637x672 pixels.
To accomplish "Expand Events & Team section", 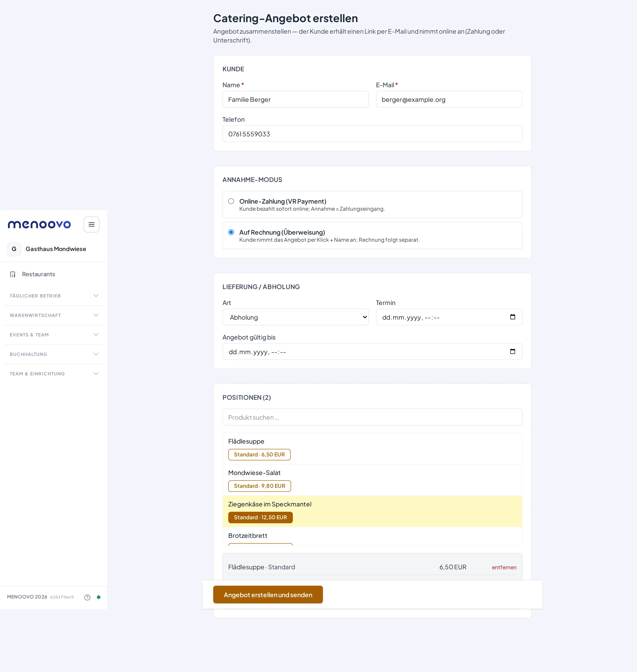I will 54,335.
